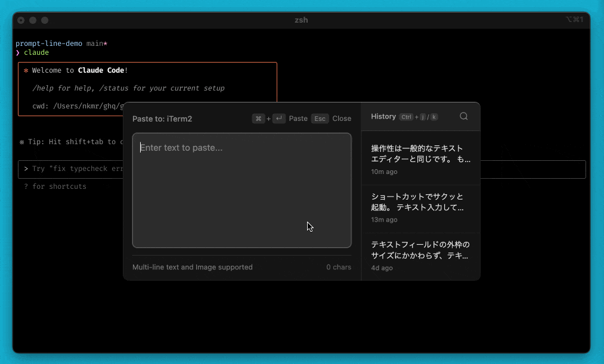Click the History panel title
This screenshot has width=604, height=364.
pos(383,117)
